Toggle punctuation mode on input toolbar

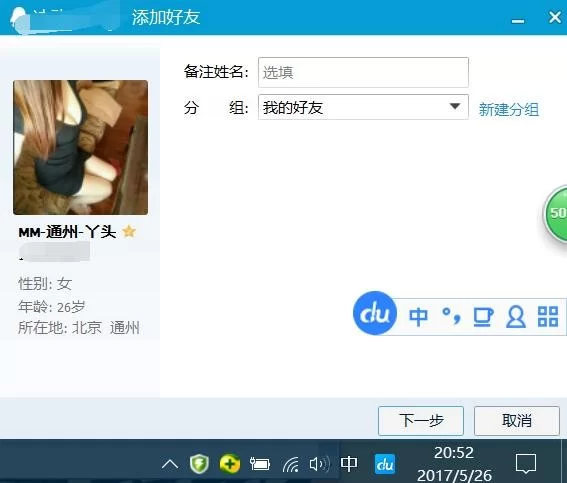(x=452, y=316)
